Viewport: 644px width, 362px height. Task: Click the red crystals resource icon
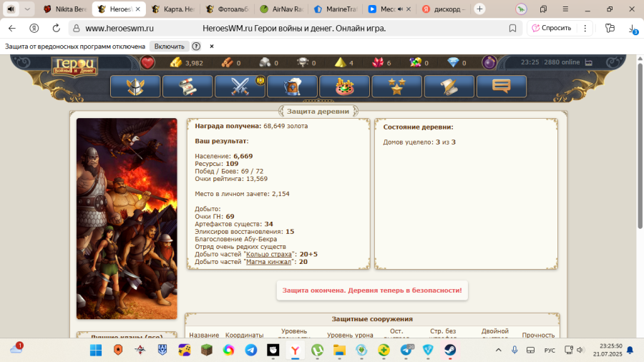point(378,63)
